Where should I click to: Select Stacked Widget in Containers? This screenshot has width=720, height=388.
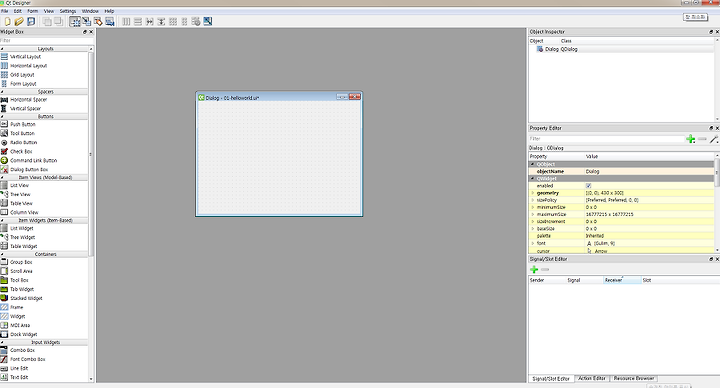[26, 298]
